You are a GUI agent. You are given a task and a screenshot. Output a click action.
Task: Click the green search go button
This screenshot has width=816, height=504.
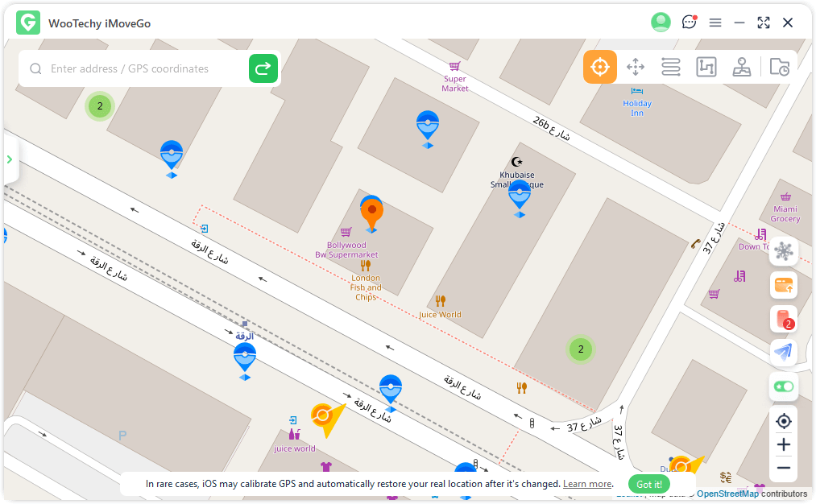click(x=263, y=69)
